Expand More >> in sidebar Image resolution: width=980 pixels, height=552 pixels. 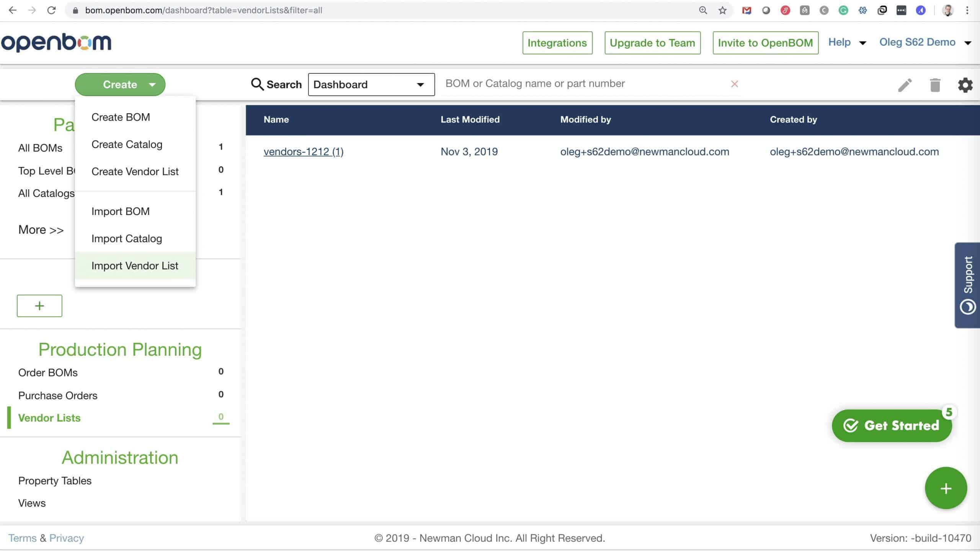41,230
